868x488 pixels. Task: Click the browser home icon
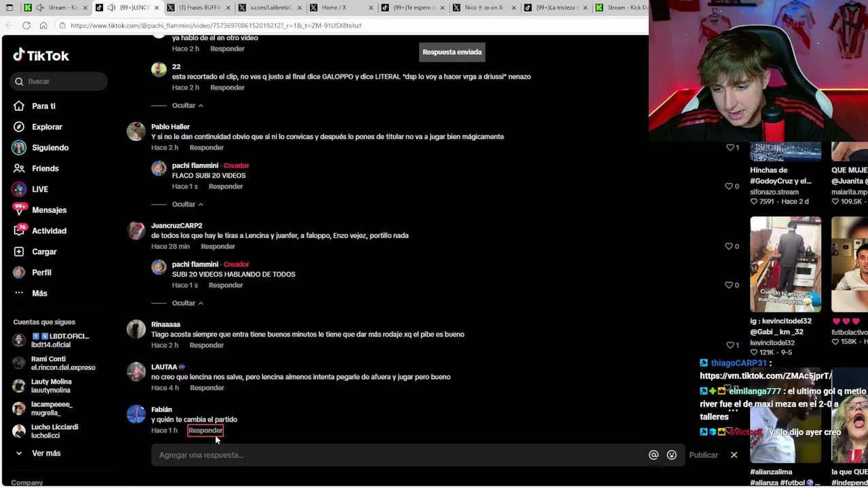[x=43, y=26]
